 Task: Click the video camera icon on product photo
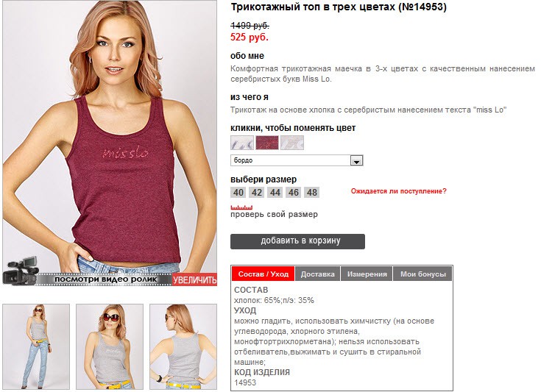coord(21,271)
